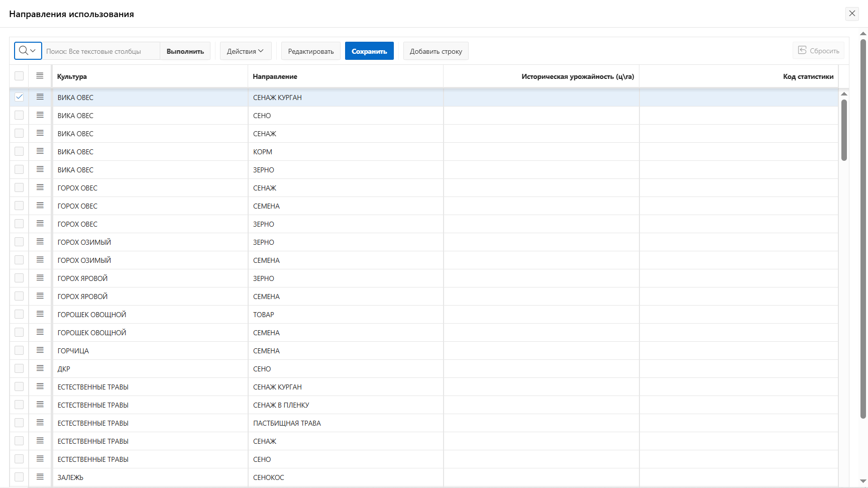Sort by the Культура column header
868x488 pixels.
click(x=72, y=76)
